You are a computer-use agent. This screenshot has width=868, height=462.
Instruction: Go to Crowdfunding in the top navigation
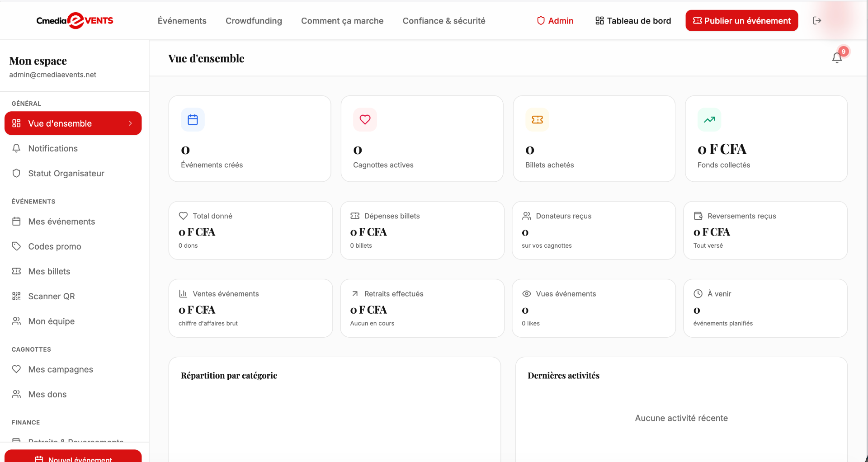point(254,21)
